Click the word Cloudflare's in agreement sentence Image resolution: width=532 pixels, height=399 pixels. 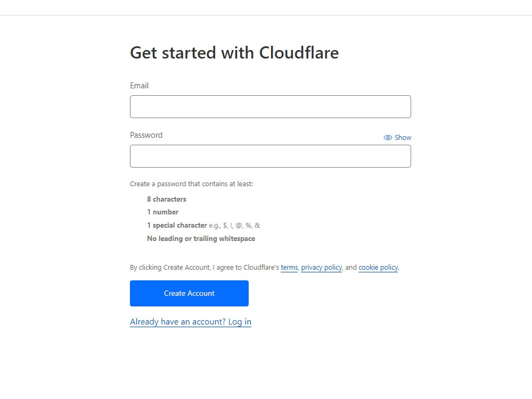tap(261, 268)
